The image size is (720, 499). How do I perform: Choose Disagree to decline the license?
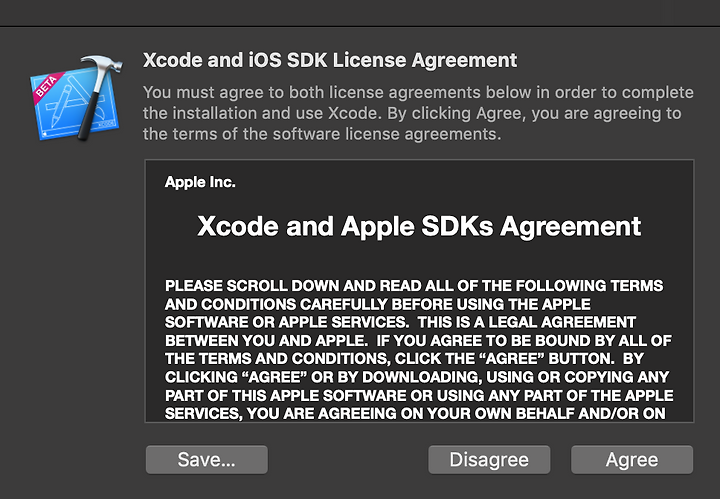489,460
